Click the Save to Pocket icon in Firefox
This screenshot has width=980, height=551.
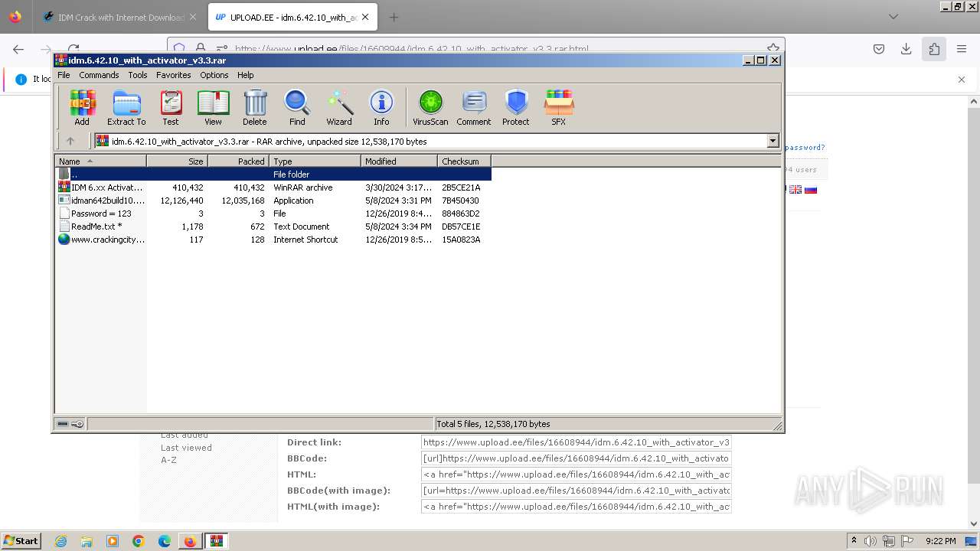click(879, 49)
